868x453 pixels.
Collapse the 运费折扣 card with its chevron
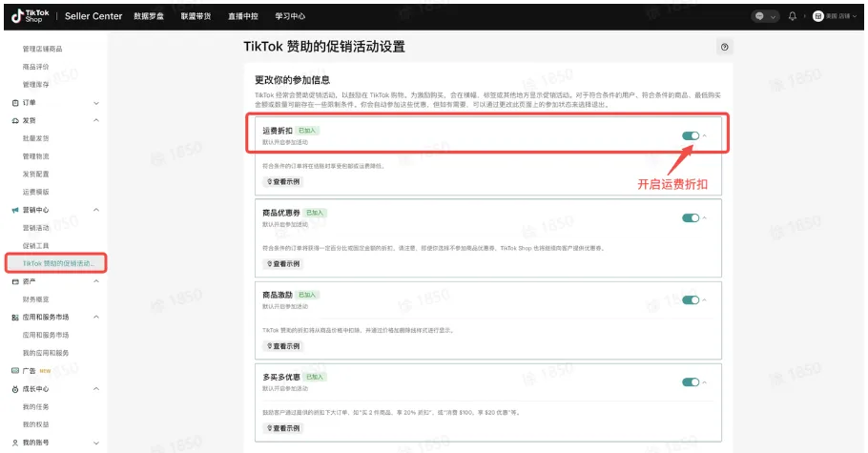coord(705,135)
